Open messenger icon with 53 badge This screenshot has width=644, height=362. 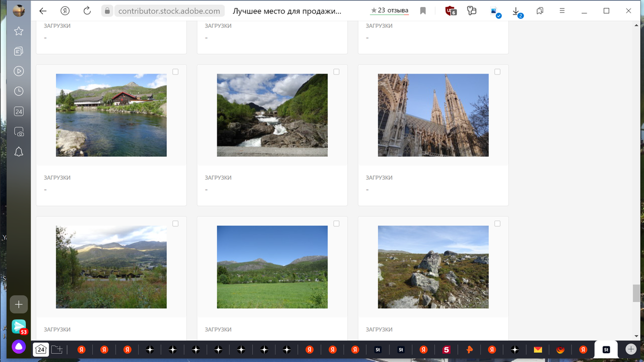19,327
